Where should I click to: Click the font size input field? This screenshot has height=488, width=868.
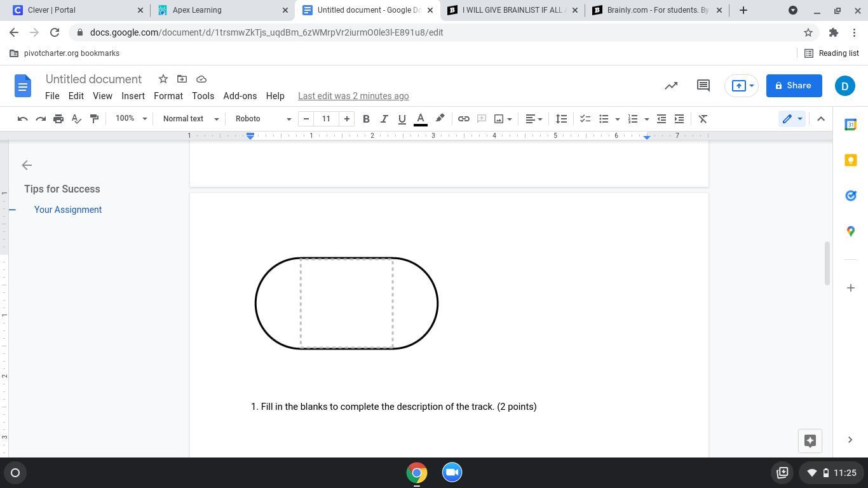(326, 119)
